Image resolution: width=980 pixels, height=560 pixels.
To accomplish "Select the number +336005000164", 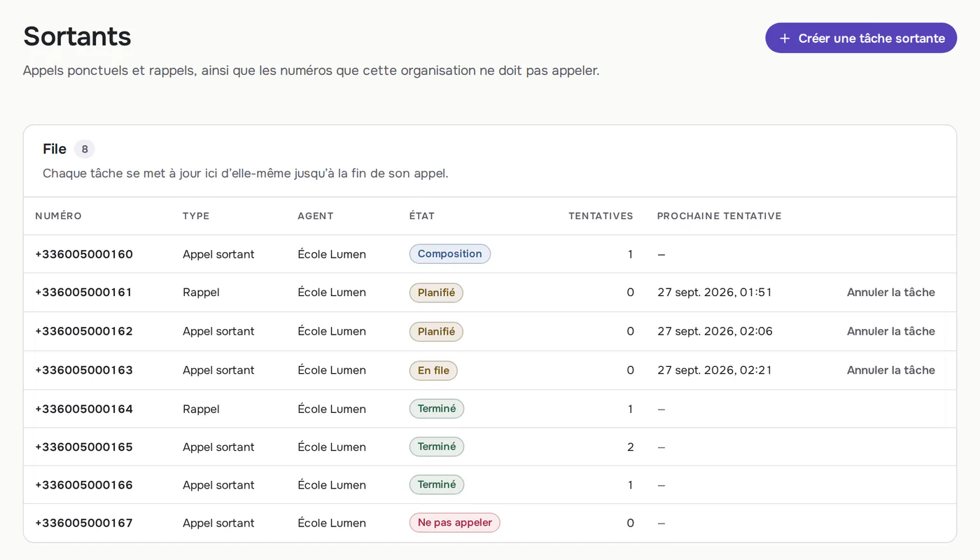I will 84,409.
